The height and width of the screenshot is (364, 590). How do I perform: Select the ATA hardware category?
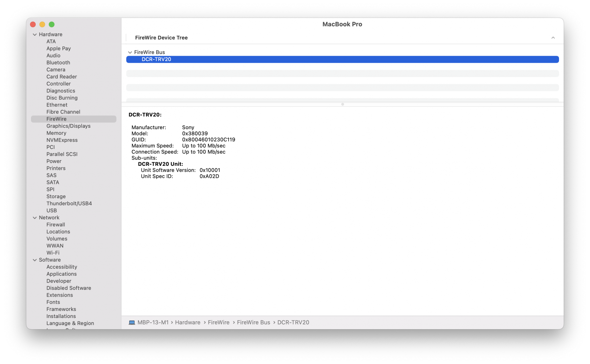tap(51, 41)
